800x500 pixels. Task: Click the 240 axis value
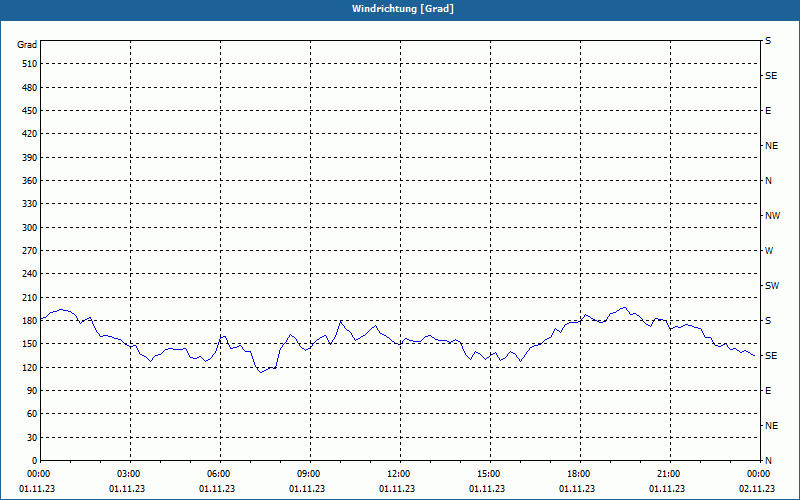coord(30,274)
